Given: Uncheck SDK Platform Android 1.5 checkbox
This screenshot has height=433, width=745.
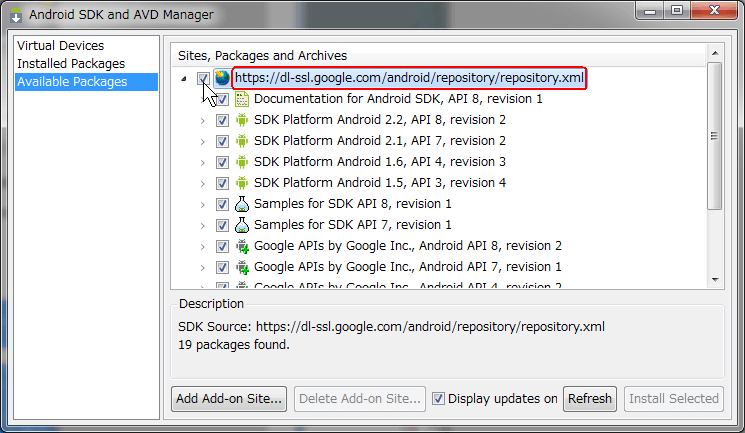Looking at the screenshot, I should tap(222, 183).
